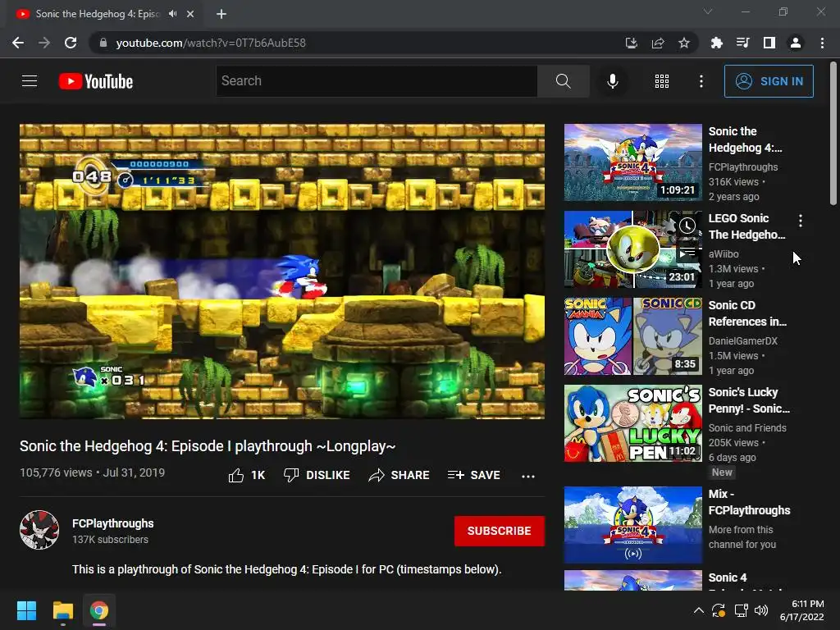
Task: Open the YouTube apps grid
Action: (x=662, y=81)
